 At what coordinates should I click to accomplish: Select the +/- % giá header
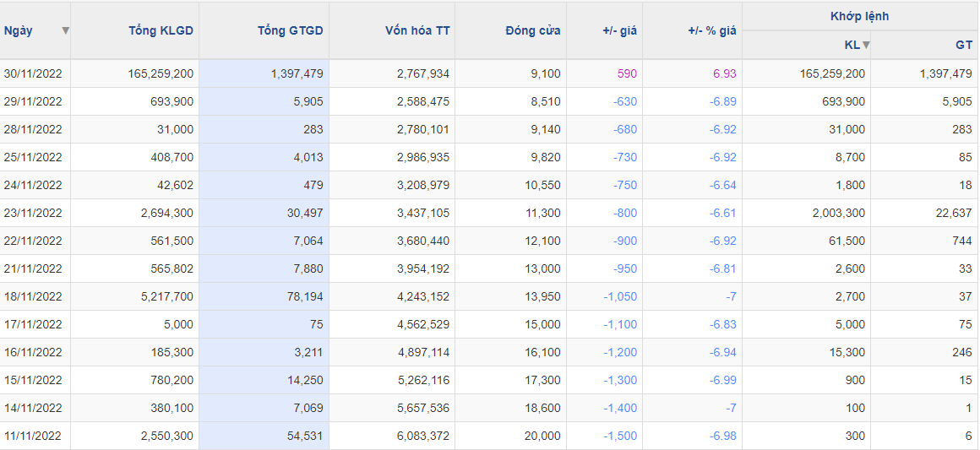click(711, 30)
